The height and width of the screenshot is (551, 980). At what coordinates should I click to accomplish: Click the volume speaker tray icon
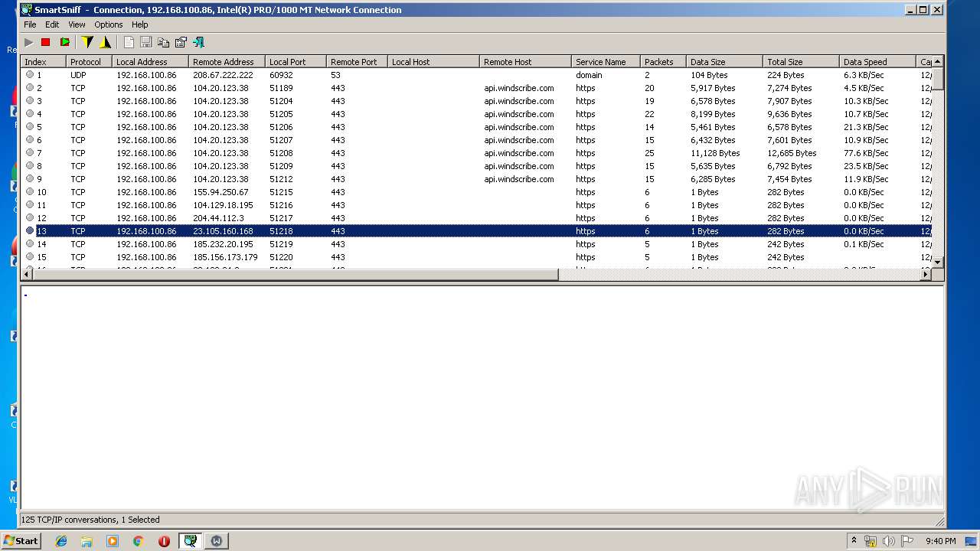(x=888, y=541)
